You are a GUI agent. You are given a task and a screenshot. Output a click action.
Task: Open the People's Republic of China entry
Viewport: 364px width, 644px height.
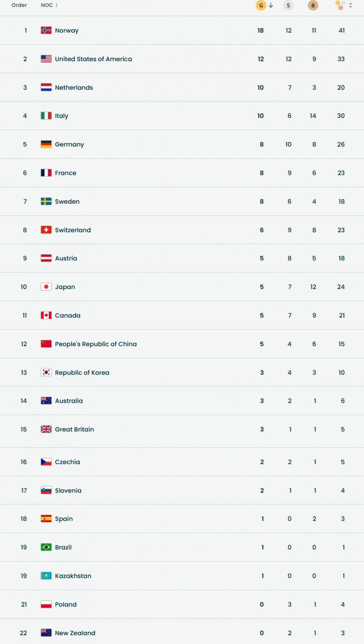(96, 344)
